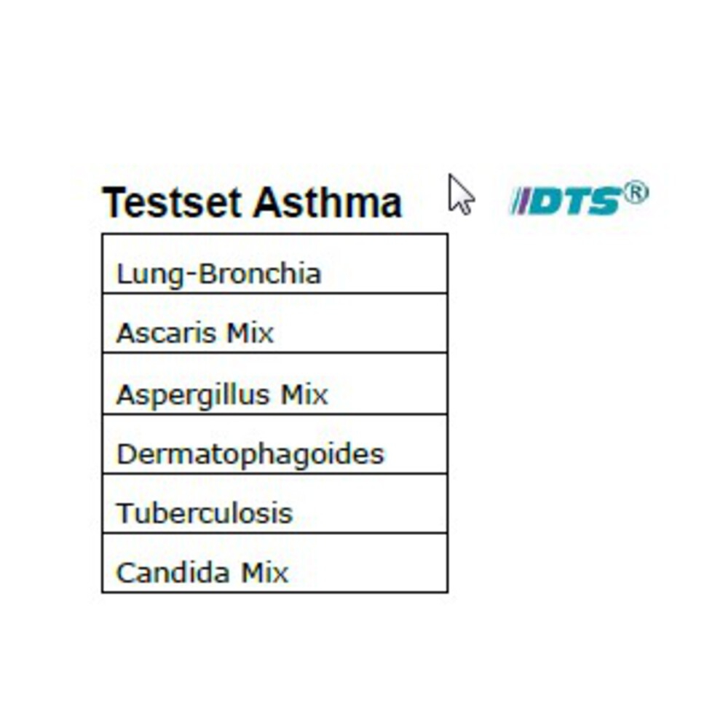Click the word Asthma in the heading
Image resolution: width=728 pixels, height=728 pixels.
pyautogui.click(x=328, y=202)
